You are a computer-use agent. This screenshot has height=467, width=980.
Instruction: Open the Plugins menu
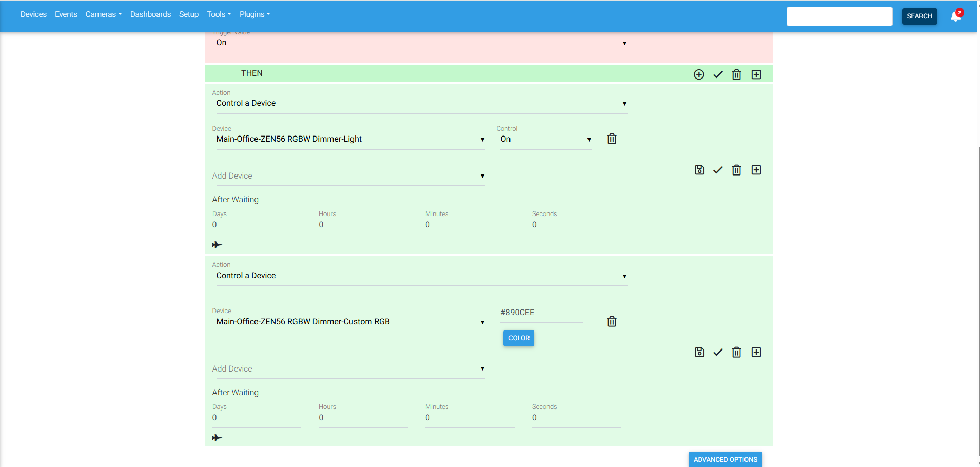255,14
